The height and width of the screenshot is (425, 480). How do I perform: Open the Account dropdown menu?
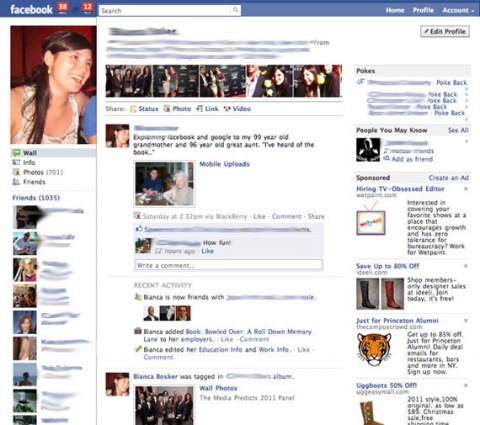[x=458, y=10]
